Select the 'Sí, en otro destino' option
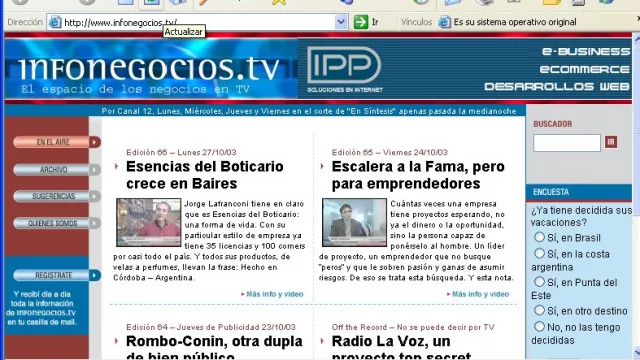This screenshot has width=640, height=360. click(x=540, y=310)
